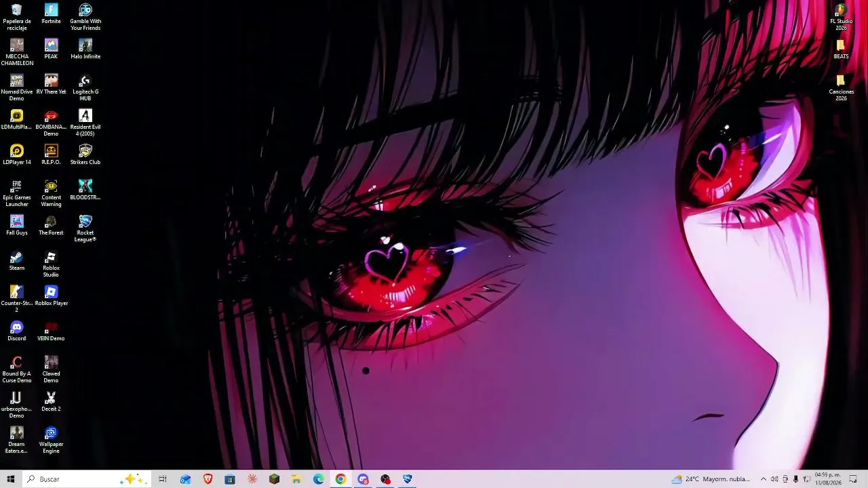Screen dimensions: 868x488
Task: Click the microphone tray icon
Action: point(796,479)
